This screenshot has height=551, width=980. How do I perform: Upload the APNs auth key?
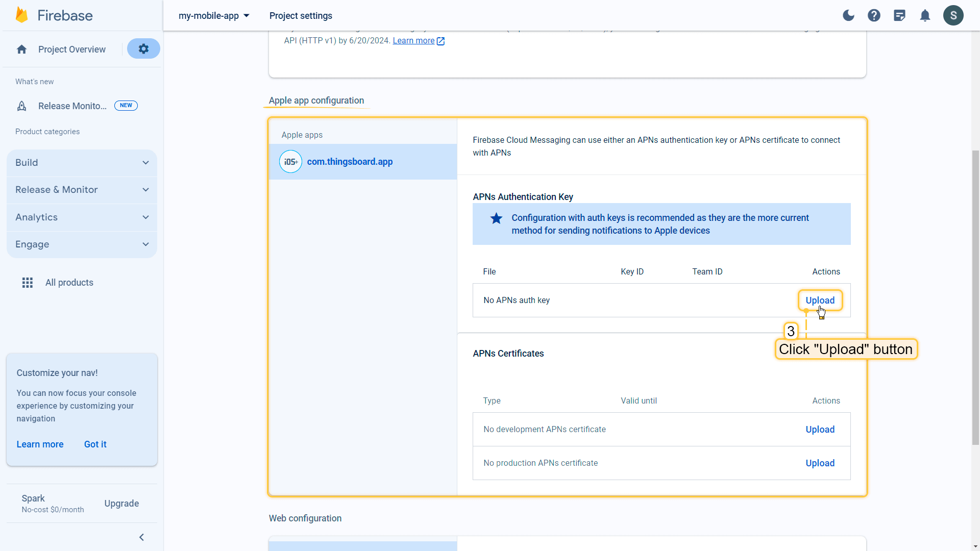coord(820,300)
